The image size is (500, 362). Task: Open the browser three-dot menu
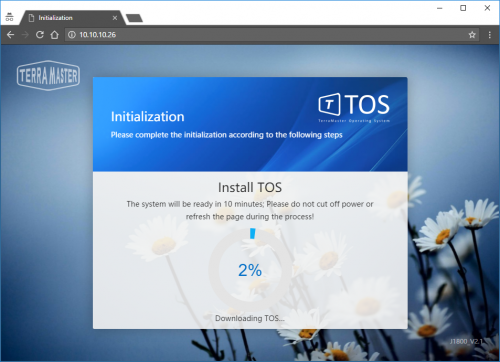point(489,35)
